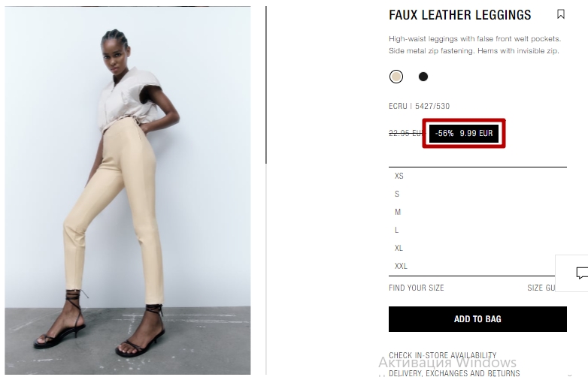Open the chat bubble icon
Viewport: 588px width, 377px height.
[x=582, y=273]
